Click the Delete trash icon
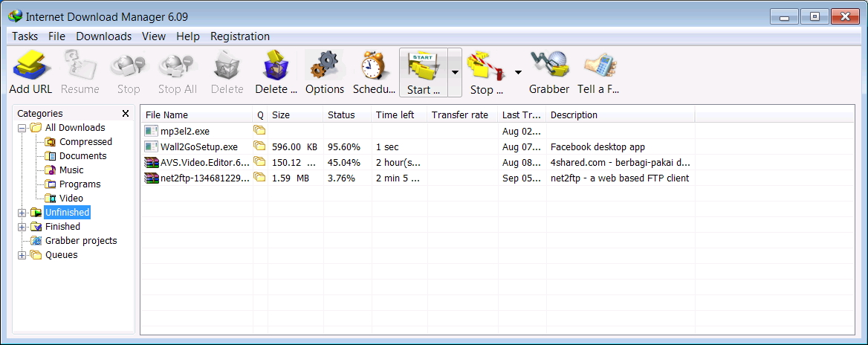The width and height of the screenshot is (868, 345). [x=227, y=65]
